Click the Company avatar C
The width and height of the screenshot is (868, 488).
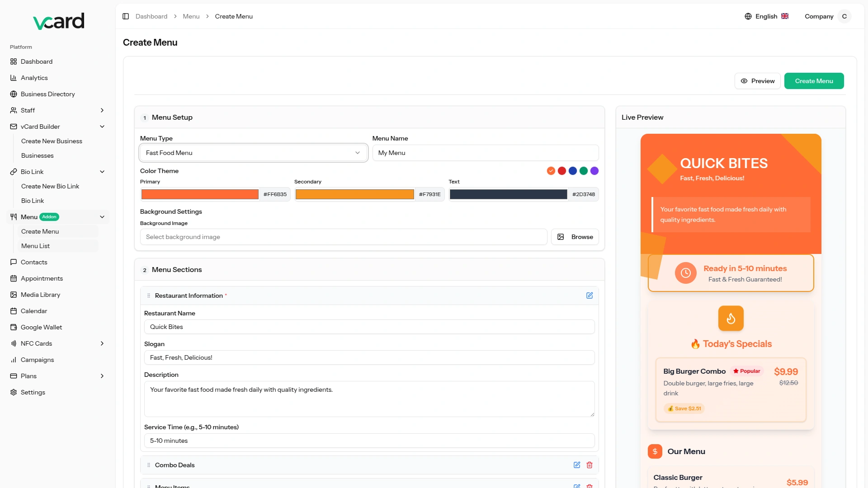pos(844,16)
